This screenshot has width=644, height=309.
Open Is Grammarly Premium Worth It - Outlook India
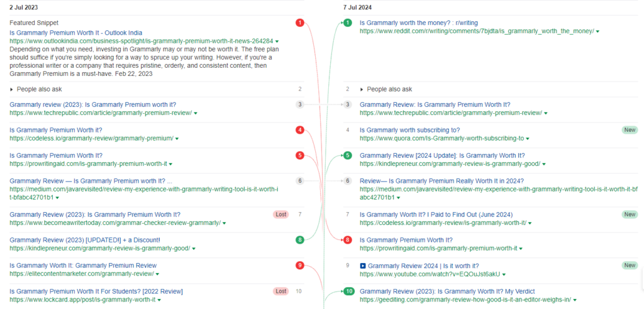76,33
